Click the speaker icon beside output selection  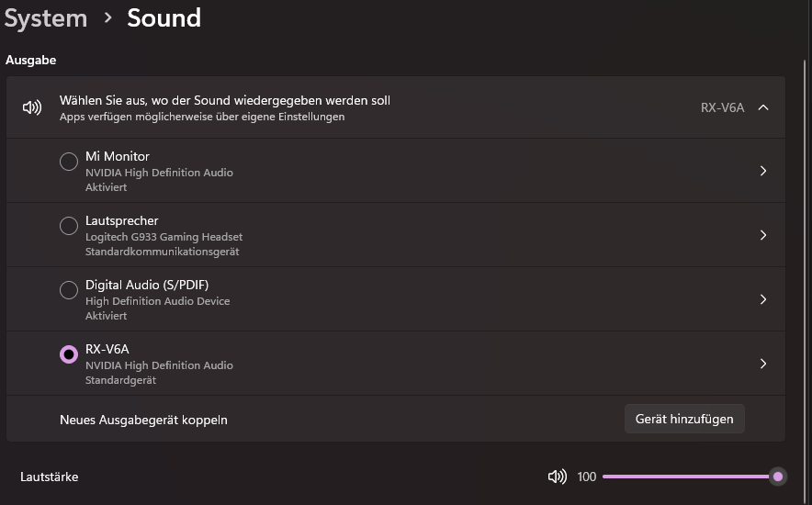click(x=32, y=107)
